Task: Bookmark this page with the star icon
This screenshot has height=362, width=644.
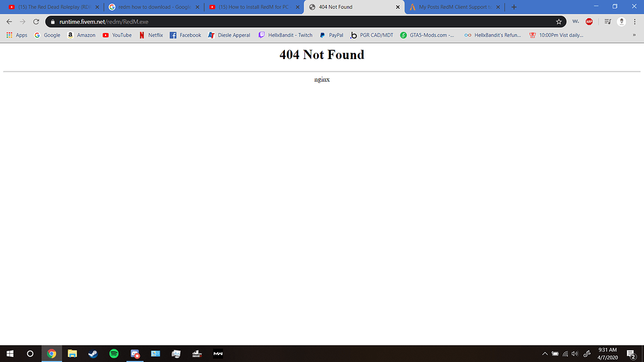Action: (x=558, y=21)
